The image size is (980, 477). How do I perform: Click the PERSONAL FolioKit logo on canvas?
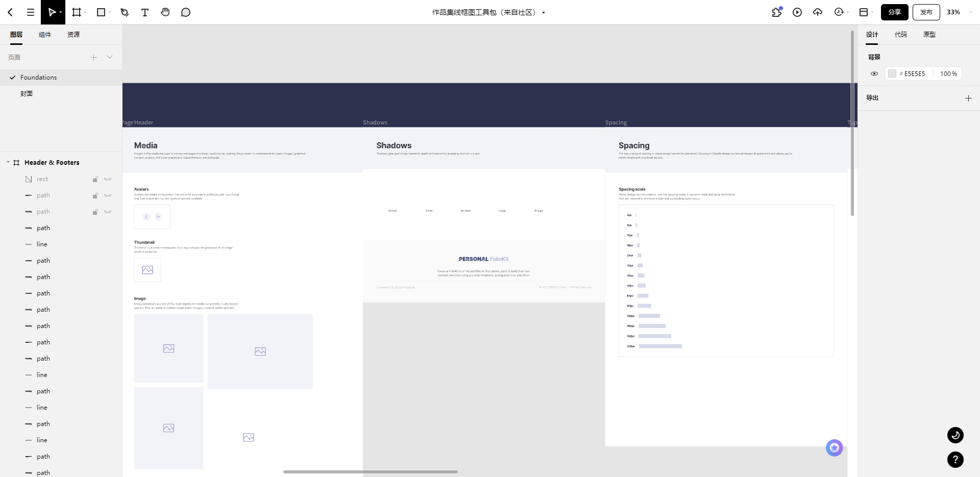484,259
